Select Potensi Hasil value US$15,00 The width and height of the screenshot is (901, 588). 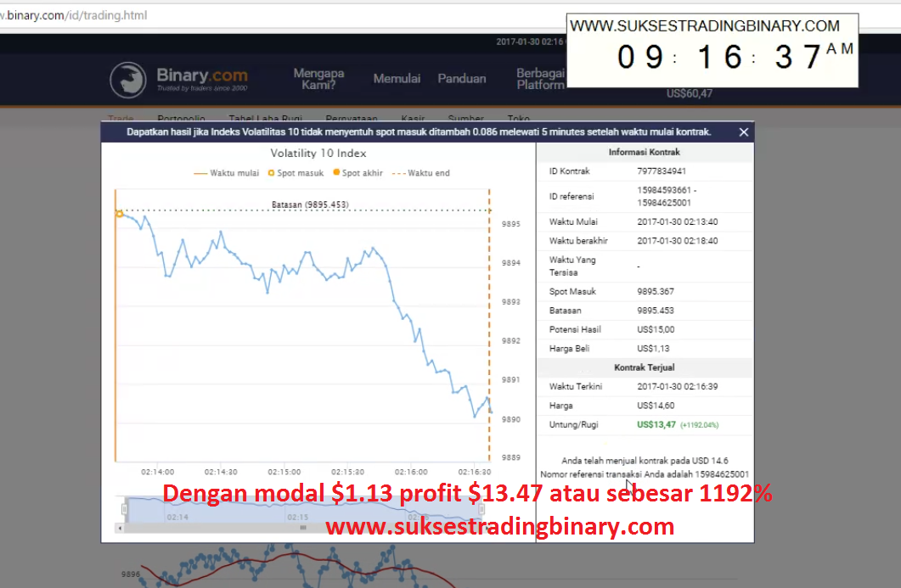click(656, 329)
